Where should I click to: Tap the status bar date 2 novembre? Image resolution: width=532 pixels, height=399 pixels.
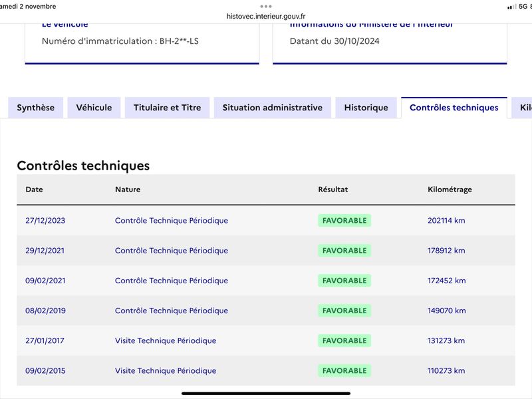[38, 7]
